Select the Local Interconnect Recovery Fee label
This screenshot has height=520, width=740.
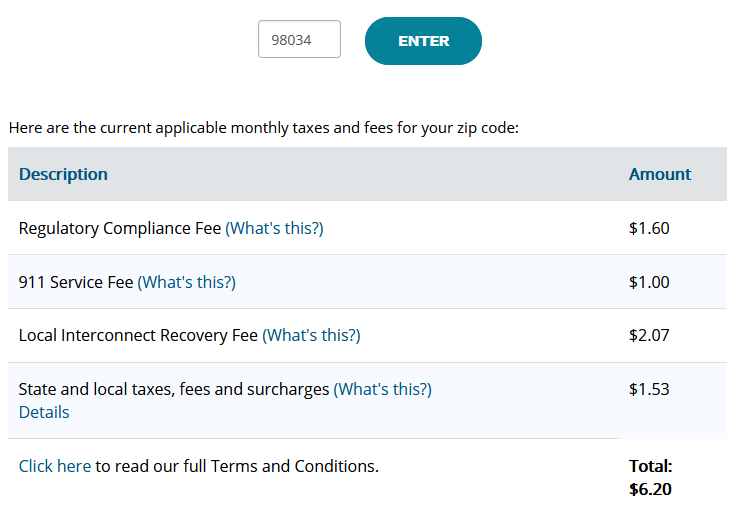click(138, 335)
